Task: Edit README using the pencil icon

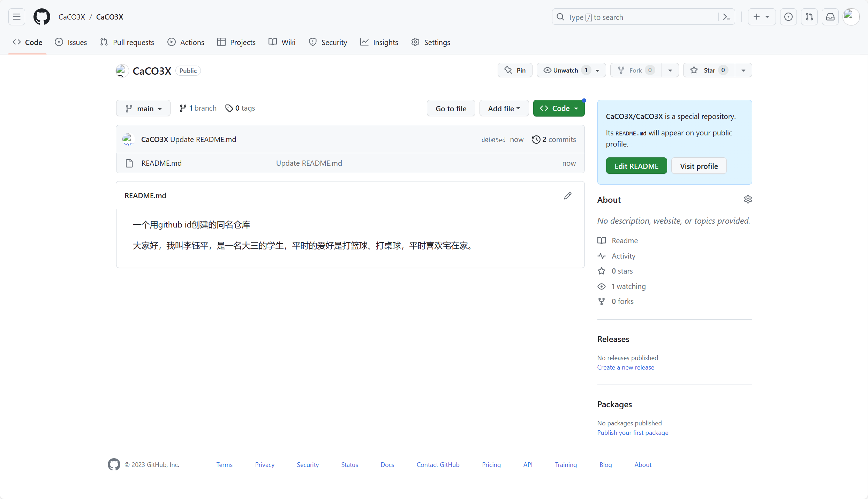Action: (568, 196)
